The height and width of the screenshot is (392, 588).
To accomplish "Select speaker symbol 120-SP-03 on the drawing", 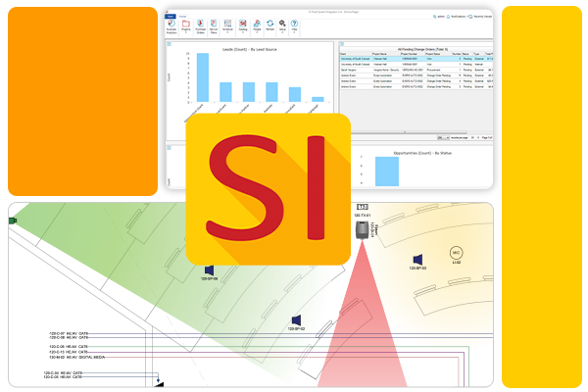I will click(417, 260).
